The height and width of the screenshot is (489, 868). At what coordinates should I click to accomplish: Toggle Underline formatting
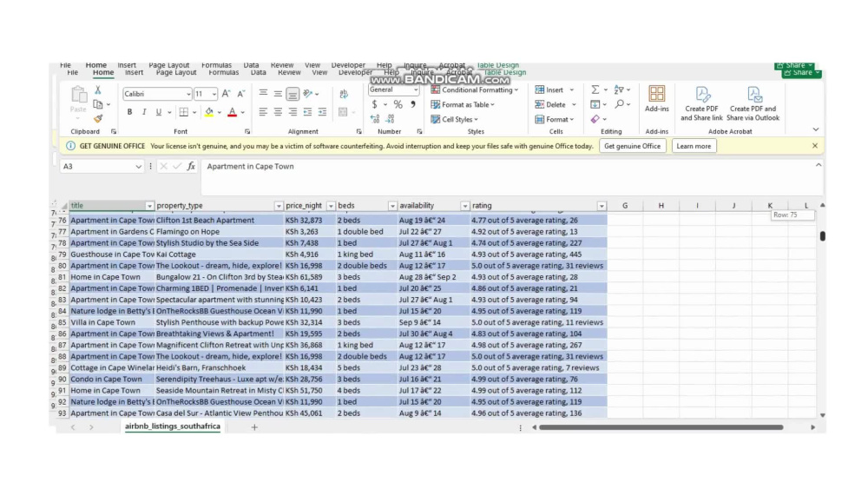[158, 112]
